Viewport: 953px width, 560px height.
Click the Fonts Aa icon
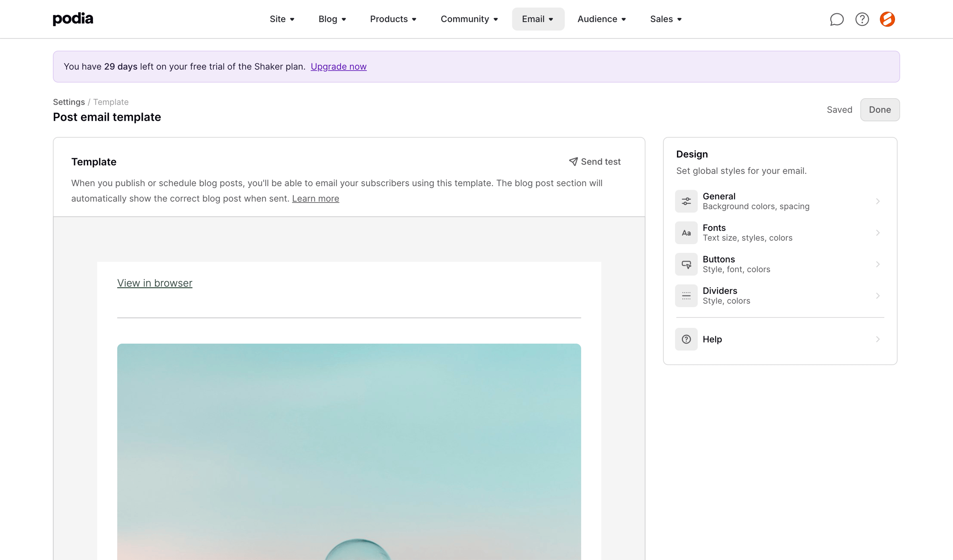686,233
